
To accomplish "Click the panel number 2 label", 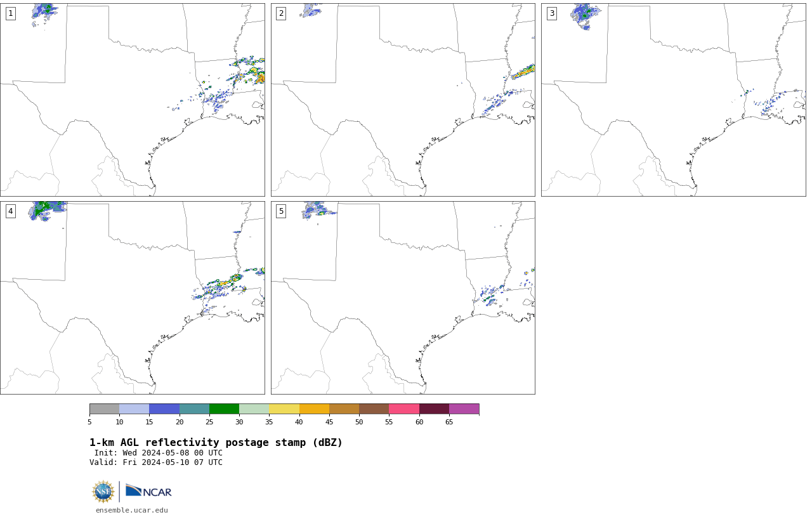I will [x=281, y=13].
